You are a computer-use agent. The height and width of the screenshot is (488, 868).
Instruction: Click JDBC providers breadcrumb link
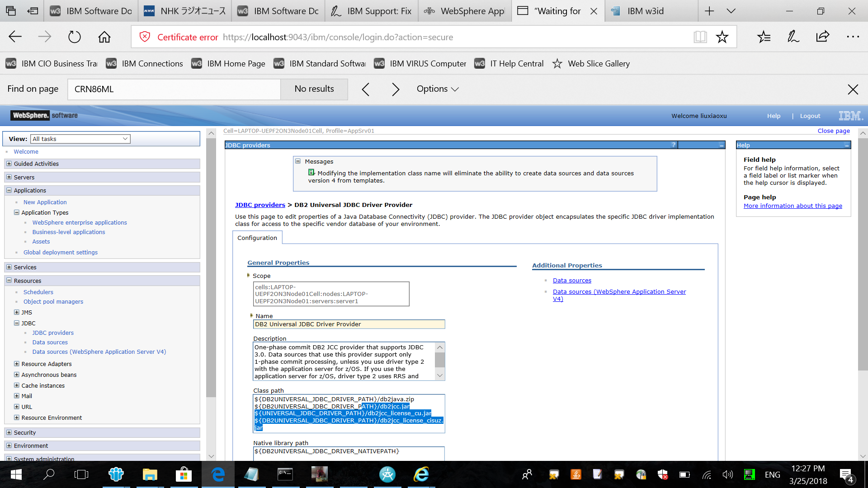pos(260,205)
